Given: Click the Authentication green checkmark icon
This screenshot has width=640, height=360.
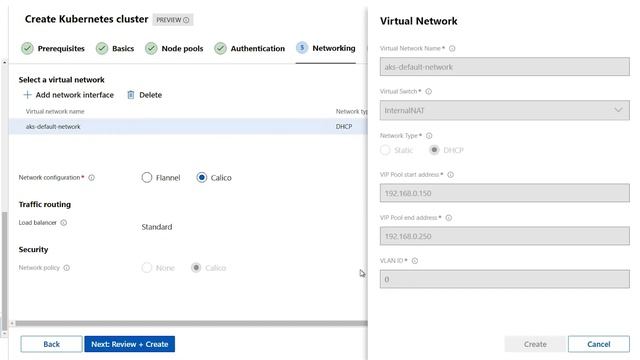Looking at the screenshot, I should pyautogui.click(x=220, y=48).
